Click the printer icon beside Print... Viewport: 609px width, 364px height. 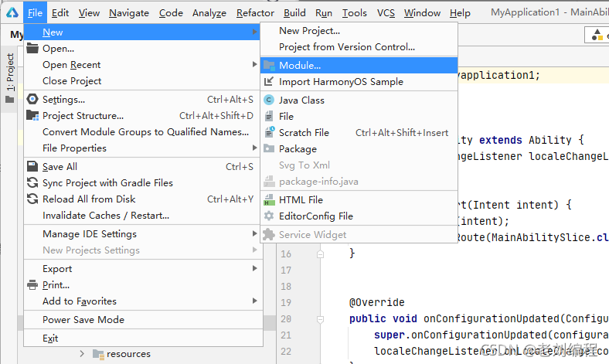[32, 284]
